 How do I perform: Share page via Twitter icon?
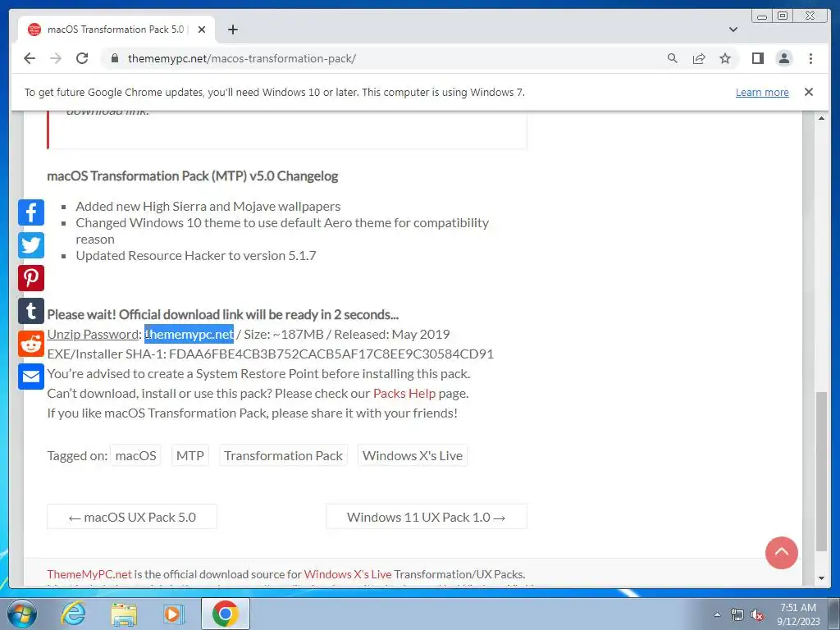point(31,245)
